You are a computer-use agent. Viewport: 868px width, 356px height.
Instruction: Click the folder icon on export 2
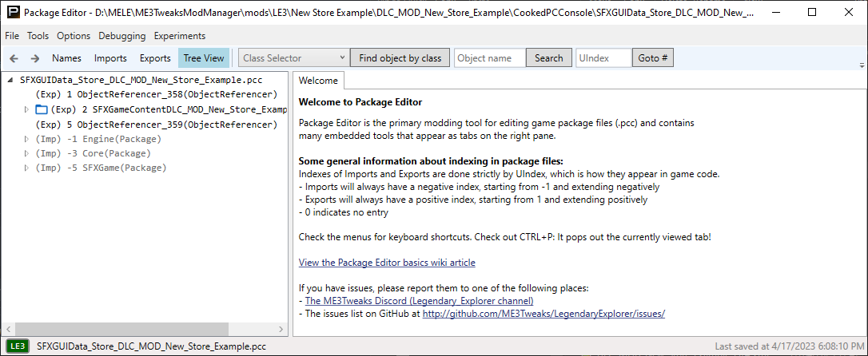click(42, 109)
